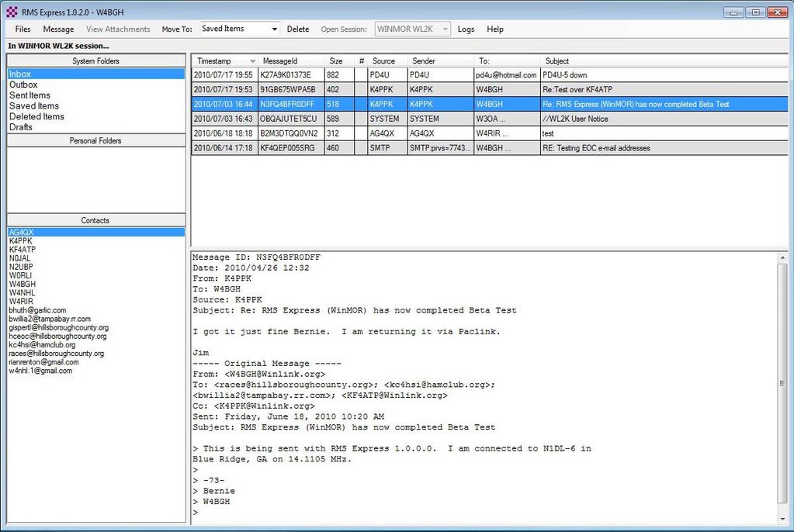This screenshot has height=532, width=794.
Task: Open the Files menu
Action: coord(23,29)
